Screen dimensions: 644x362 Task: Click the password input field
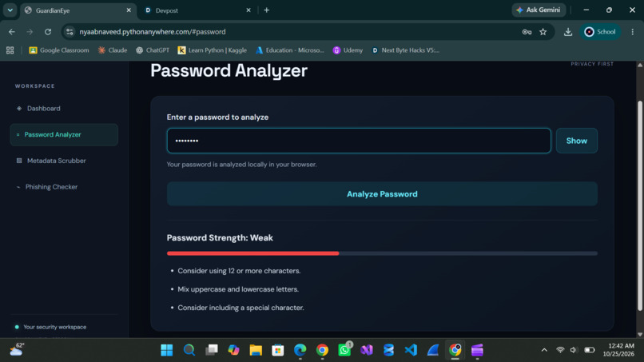pos(359,141)
